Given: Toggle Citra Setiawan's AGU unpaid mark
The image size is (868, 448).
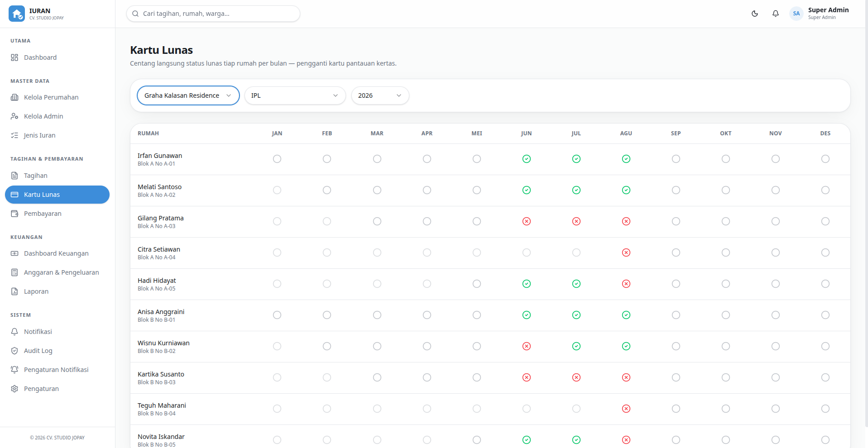Looking at the screenshot, I should click(626, 253).
